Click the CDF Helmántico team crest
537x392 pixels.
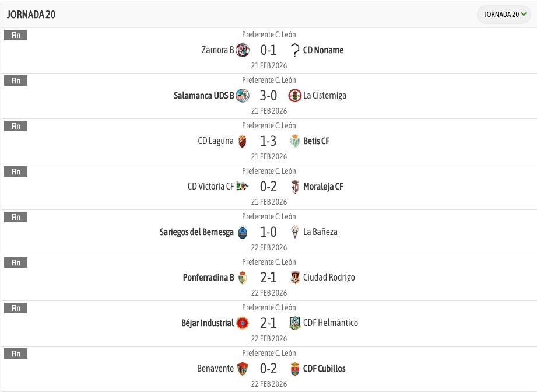coord(295,323)
